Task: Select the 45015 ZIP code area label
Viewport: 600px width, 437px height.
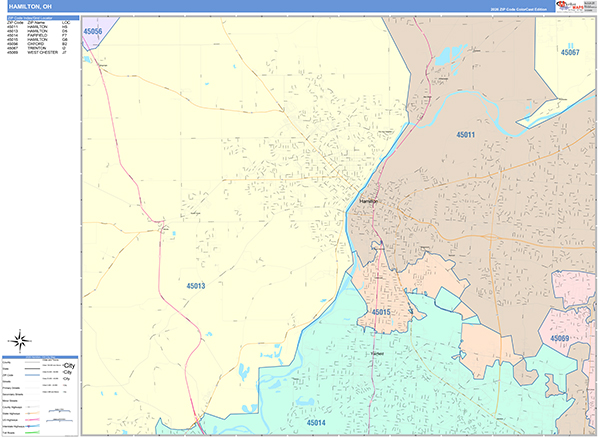Action: click(x=383, y=312)
